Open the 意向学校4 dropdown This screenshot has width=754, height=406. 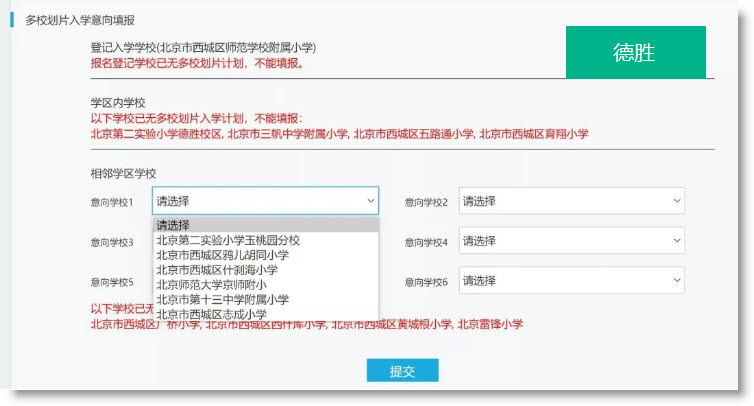tap(571, 241)
